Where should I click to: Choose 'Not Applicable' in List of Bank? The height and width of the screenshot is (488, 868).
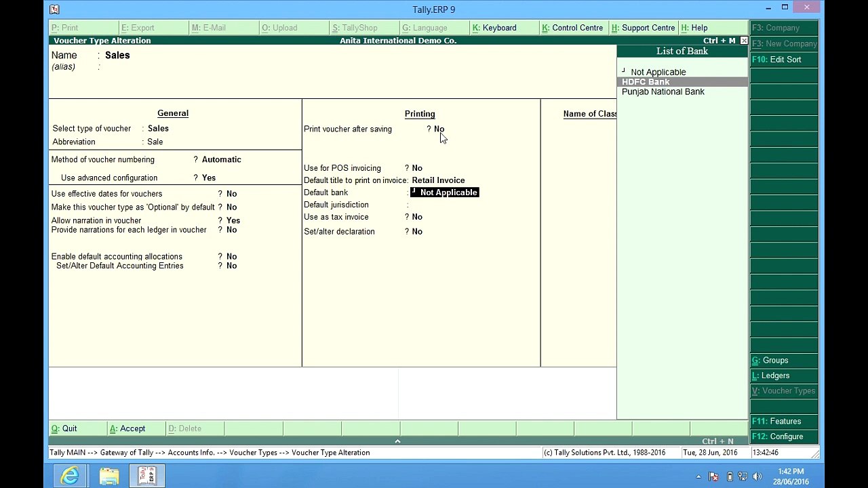click(658, 72)
